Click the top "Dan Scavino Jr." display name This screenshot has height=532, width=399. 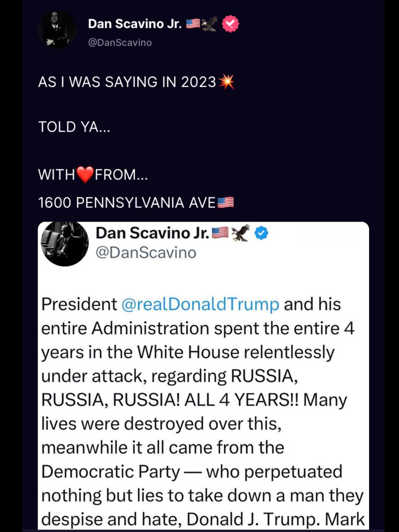pos(135,24)
